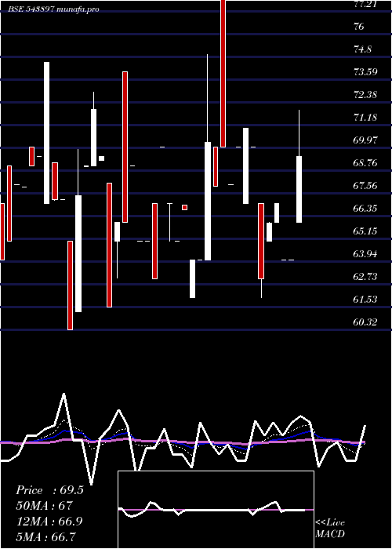The image size is (392, 549).
Task: Click the 73.59 price axis label
Action: point(365,72)
